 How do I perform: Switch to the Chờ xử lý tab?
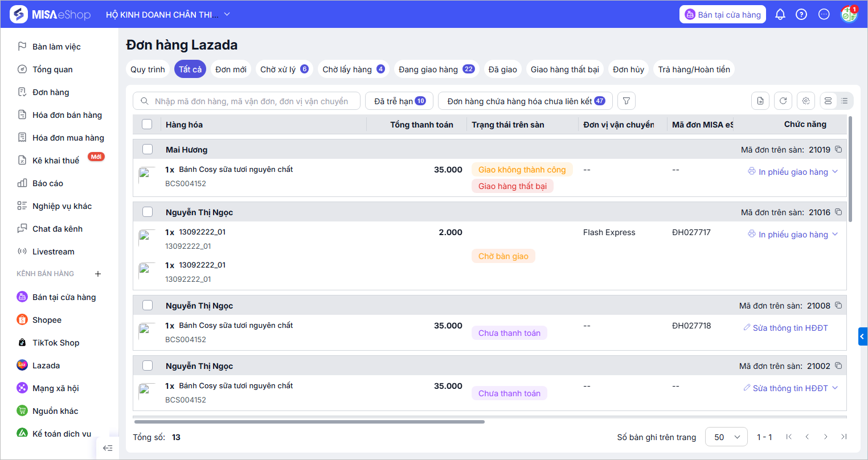(284, 69)
